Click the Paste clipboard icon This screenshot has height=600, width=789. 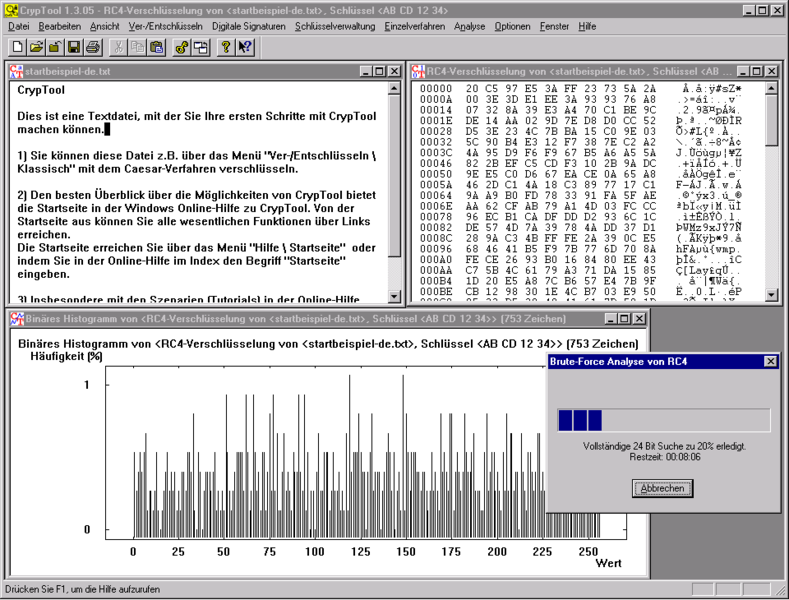[x=156, y=47]
